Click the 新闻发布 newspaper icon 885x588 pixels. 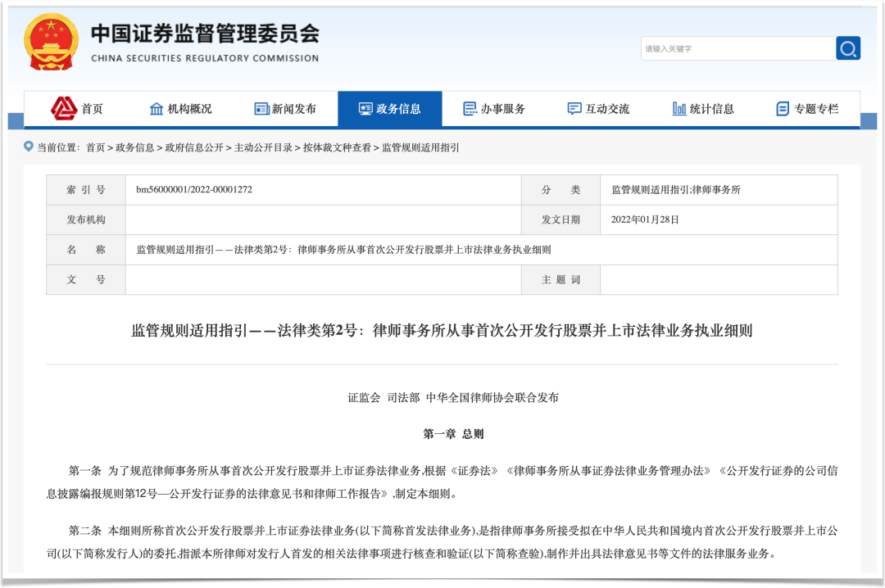[x=261, y=109]
